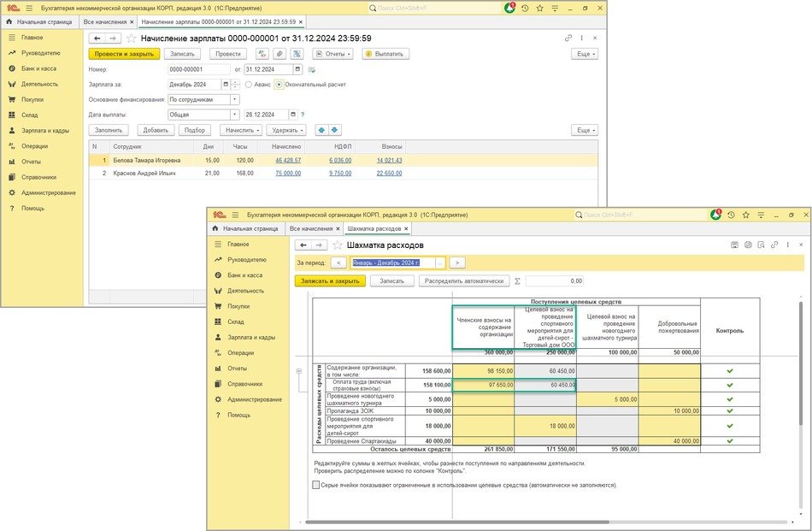This screenshot has width=812, height=531.
Task: Expand the Основание финансирования dropdown
Action: pyautogui.click(x=235, y=99)
